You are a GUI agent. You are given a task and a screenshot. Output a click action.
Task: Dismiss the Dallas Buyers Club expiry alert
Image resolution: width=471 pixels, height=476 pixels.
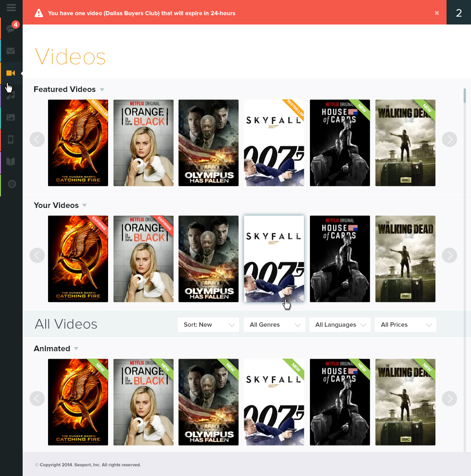click(x=437, y=13)
